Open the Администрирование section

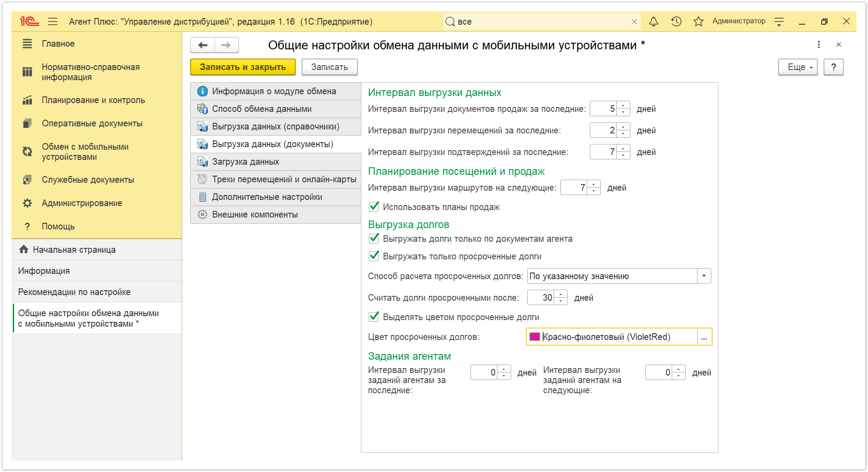click(x=97, y=203)
